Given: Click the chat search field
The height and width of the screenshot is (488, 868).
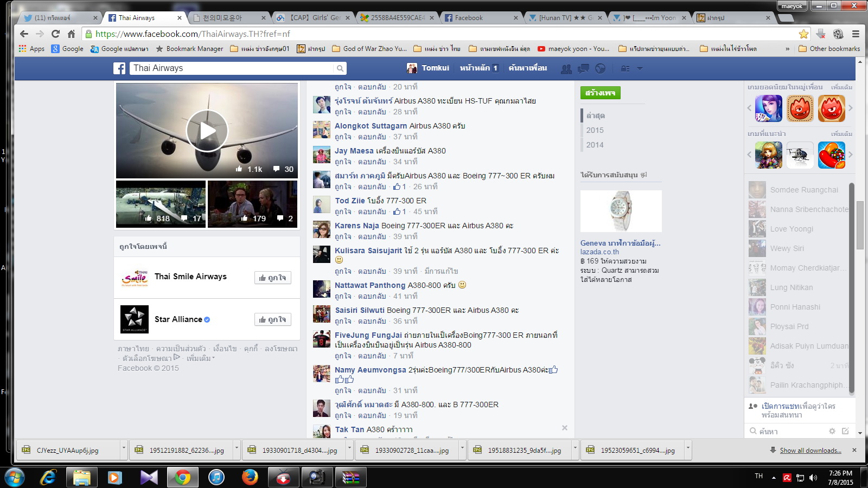Looking at the screenshot, I should pos(787,431).
